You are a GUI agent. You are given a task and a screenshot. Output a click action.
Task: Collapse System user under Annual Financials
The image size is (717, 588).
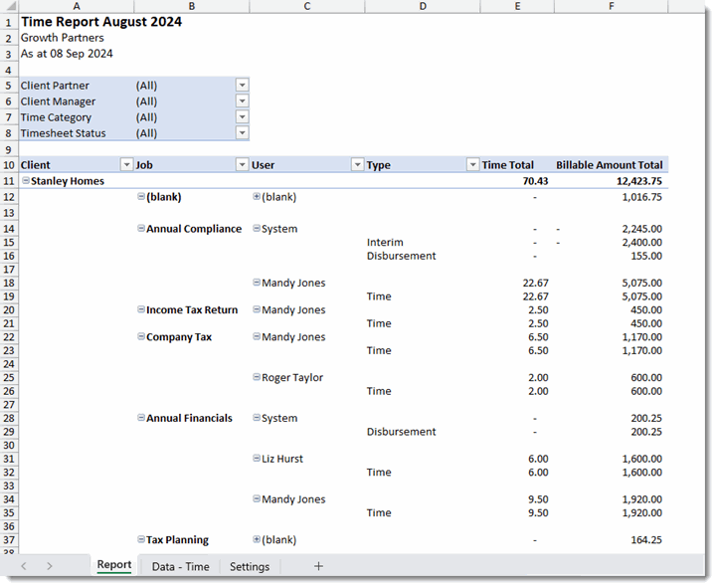pyautogui.click(x=257, y=418)
